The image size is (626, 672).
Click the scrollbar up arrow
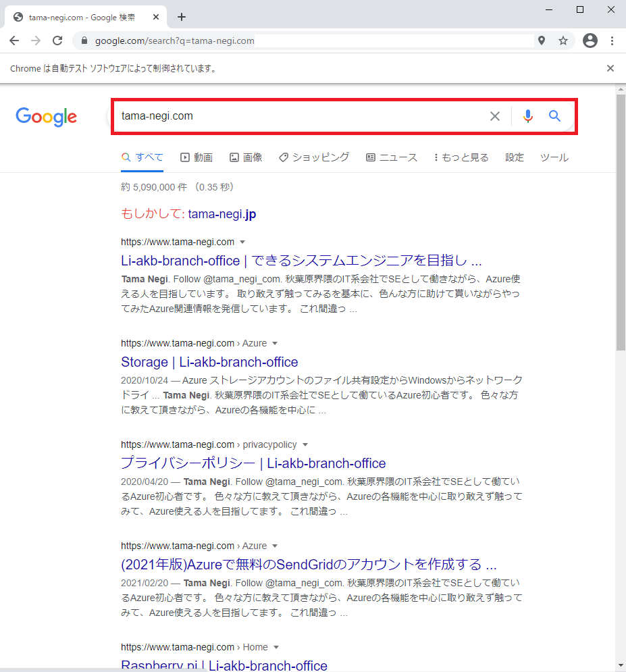pyautogui.click(x=621, y=89)
